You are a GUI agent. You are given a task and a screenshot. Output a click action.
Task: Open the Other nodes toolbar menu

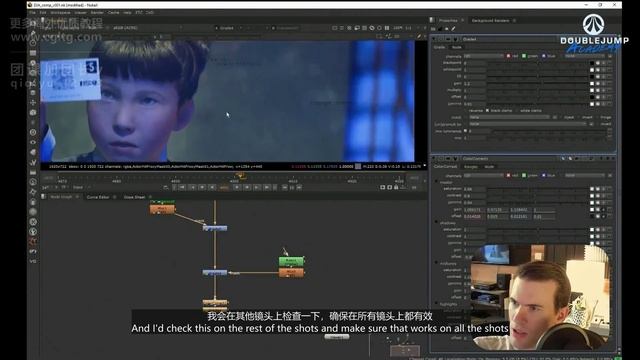[33, 172]
